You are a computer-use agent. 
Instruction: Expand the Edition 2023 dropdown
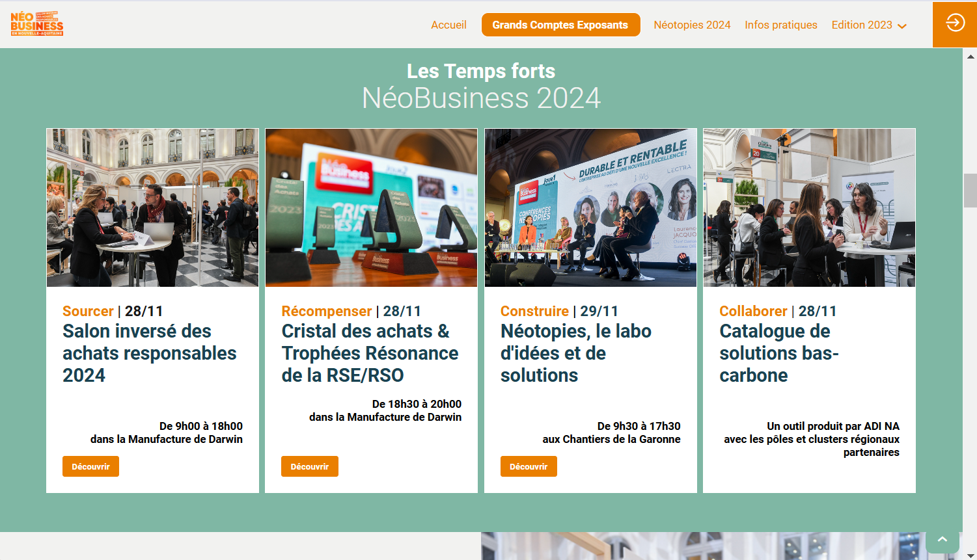pos(869,25)
